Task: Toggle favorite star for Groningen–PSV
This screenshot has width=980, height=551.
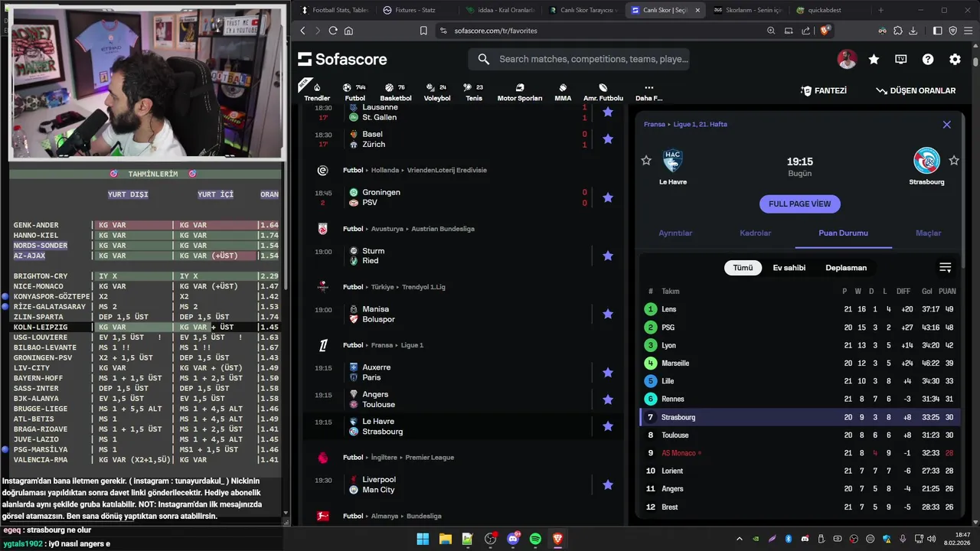Action: coord(608,197)
